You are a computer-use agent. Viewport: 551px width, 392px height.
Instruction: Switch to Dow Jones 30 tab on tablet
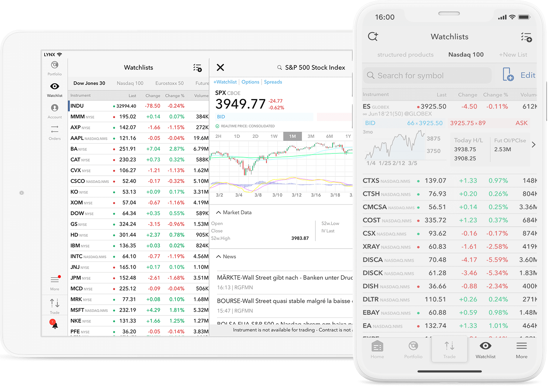[89, 83]
